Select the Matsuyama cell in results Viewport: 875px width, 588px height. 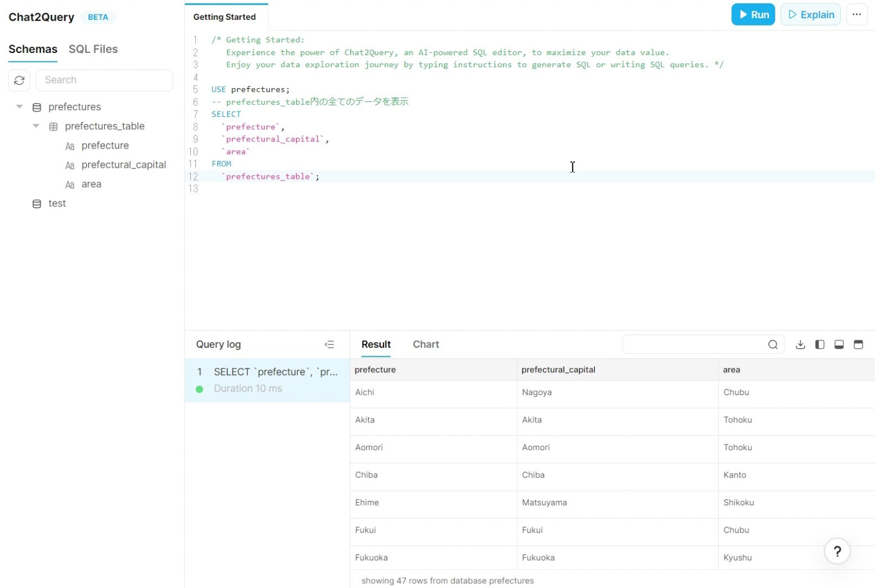tap(618, 503)
